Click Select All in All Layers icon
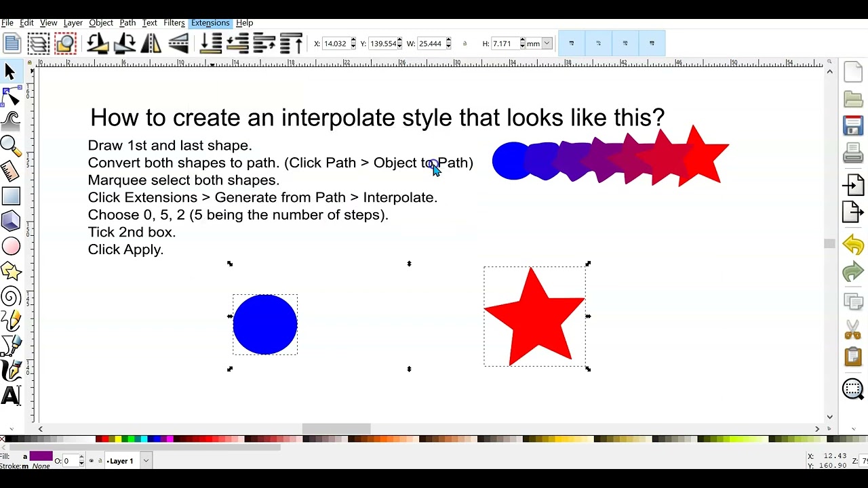The image size is (868, 488). click(x=39, y=43)
